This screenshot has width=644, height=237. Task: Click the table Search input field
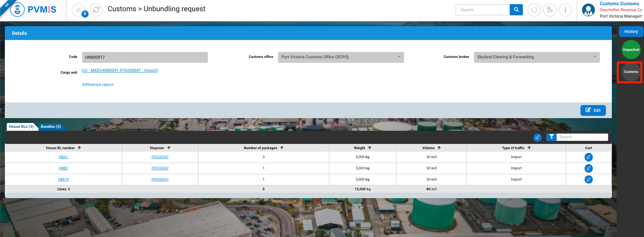pos(582,137)
